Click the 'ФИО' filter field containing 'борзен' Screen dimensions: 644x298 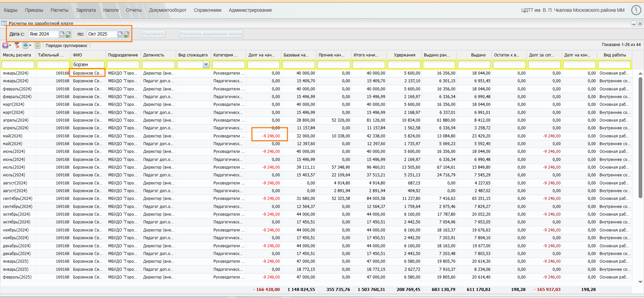point(88,65)
